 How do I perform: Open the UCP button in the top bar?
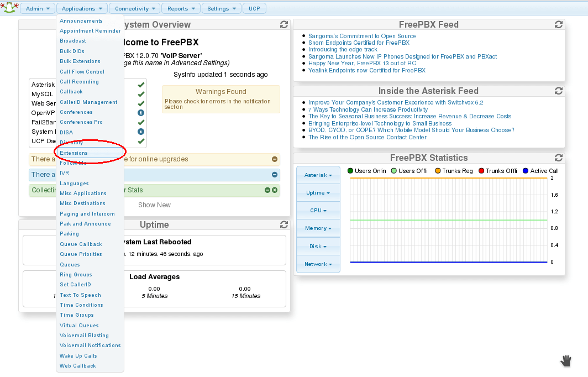click(x=255, y=9)
